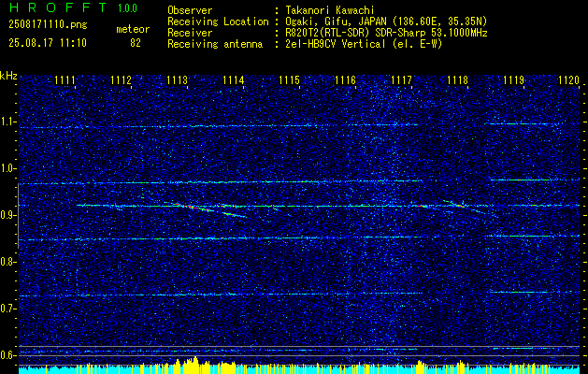The width and height of the screenshot is (588, 374).
Task: Click the date stamp 25.08.17 11:10
Action: (48, 42)
